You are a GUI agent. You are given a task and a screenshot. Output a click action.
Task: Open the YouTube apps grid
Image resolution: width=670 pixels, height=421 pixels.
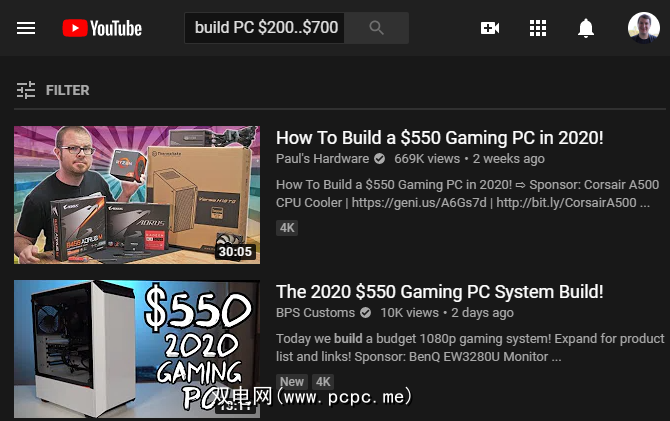click(538, 28)
